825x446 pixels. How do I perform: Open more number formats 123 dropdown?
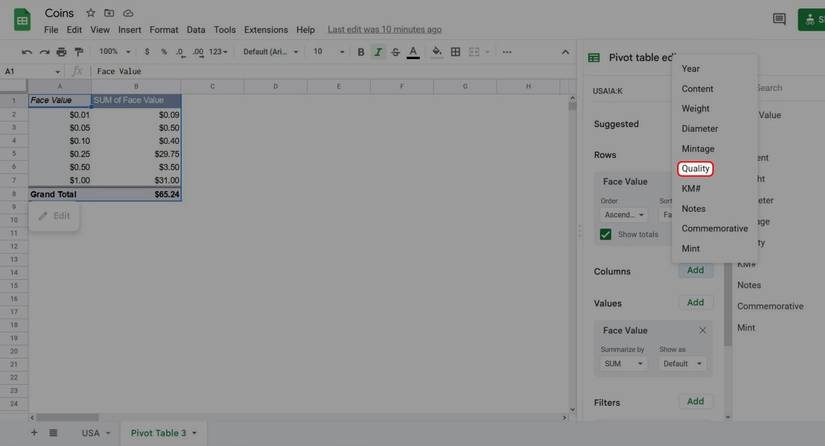pos(218,52)
